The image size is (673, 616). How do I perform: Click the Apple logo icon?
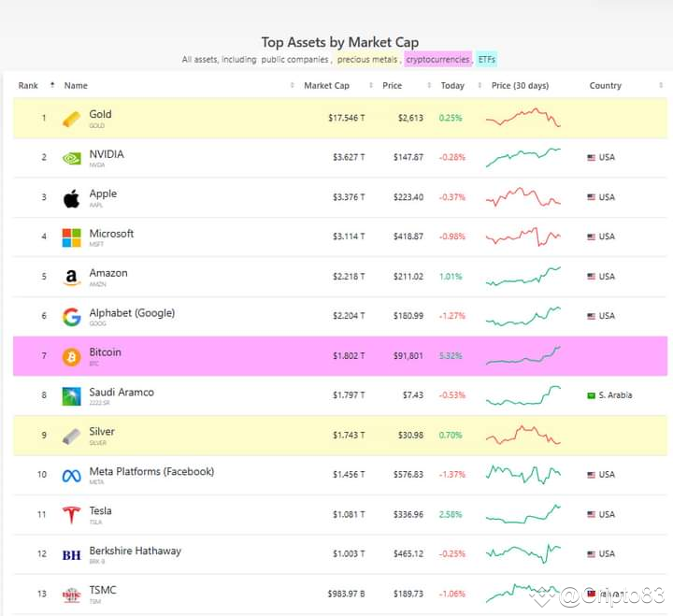coord(71,198)
